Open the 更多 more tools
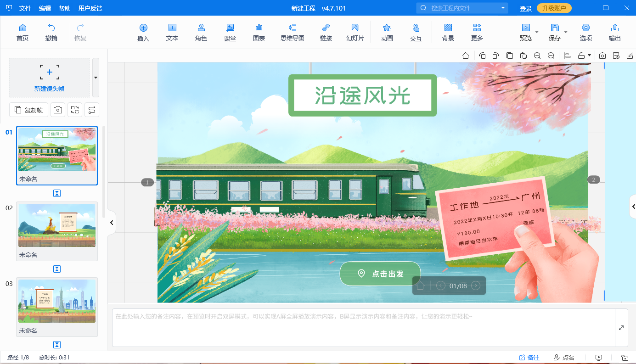Screen dimensions: 636x364 tap(477, 33)
